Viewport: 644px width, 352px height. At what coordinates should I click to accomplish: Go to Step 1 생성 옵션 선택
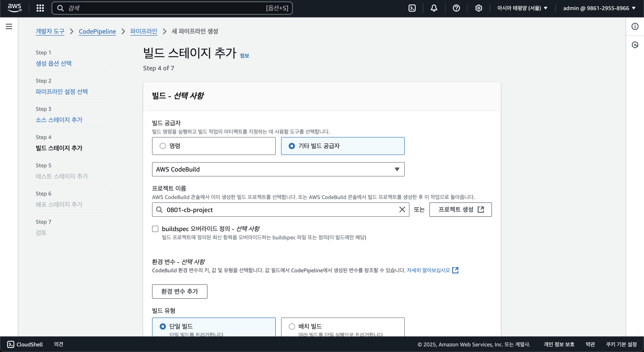click(x=53, y=63)
